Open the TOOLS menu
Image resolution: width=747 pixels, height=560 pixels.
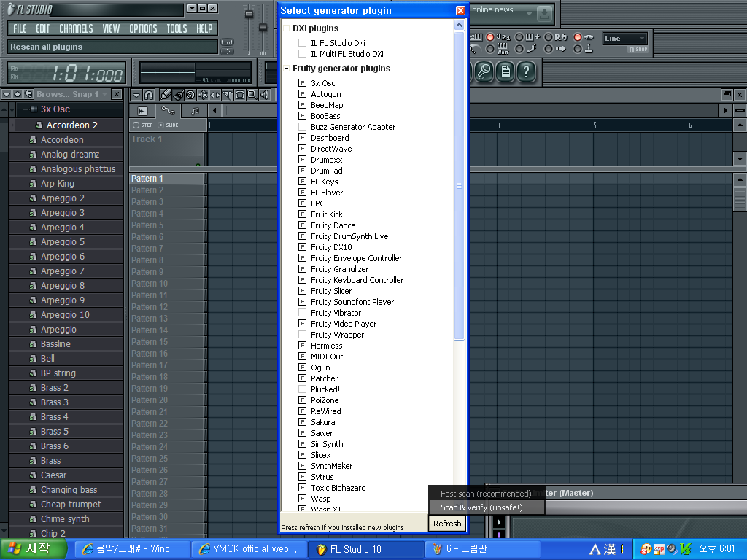click(x=177, y=28)
